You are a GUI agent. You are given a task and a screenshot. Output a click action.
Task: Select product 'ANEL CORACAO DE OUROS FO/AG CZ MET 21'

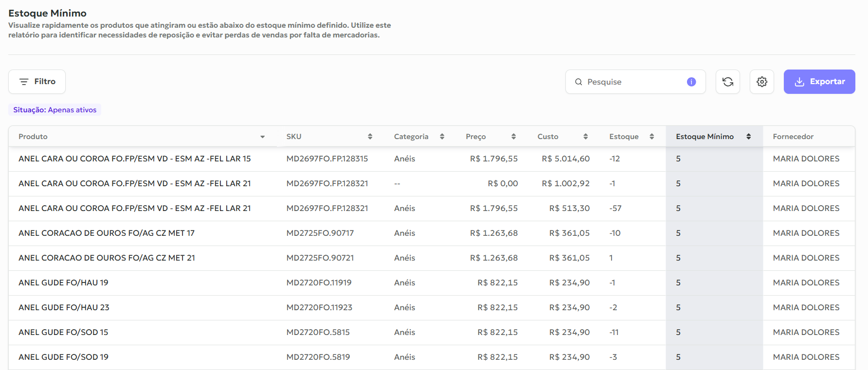(107, 258)
